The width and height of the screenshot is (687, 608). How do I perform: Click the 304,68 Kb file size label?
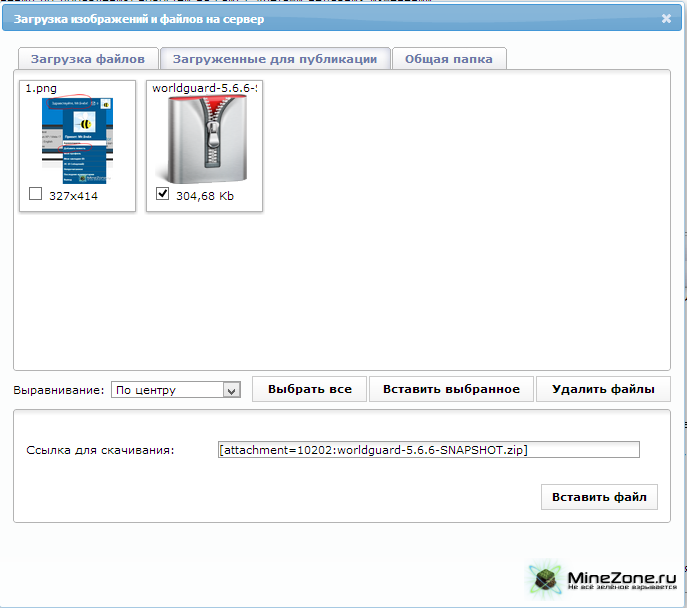click(205, 196)
